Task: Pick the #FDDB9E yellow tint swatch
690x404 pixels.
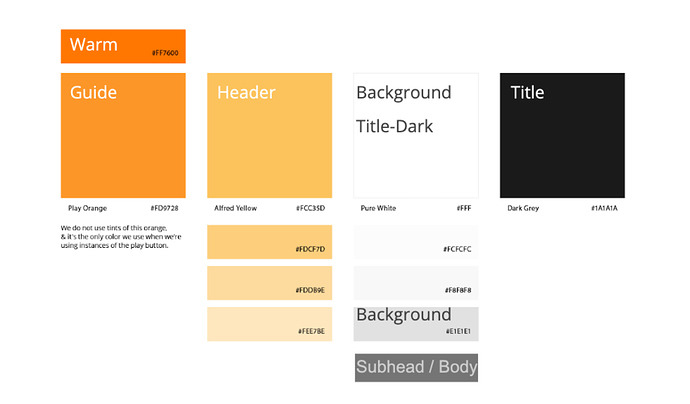Action: [270, 283]
